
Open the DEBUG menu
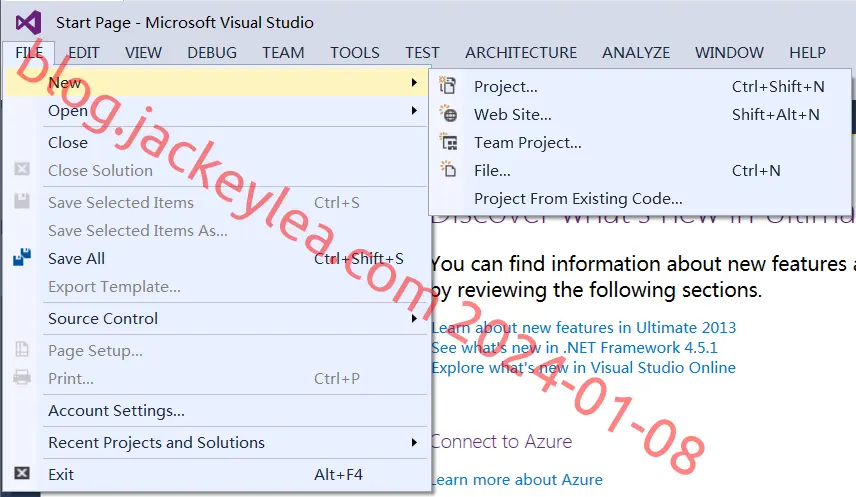click(x=212, y=52)
